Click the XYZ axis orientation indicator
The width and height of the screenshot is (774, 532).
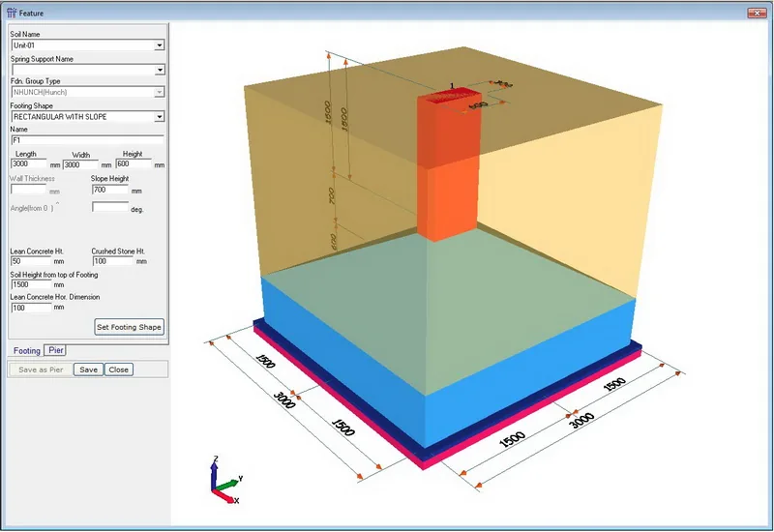225,481
